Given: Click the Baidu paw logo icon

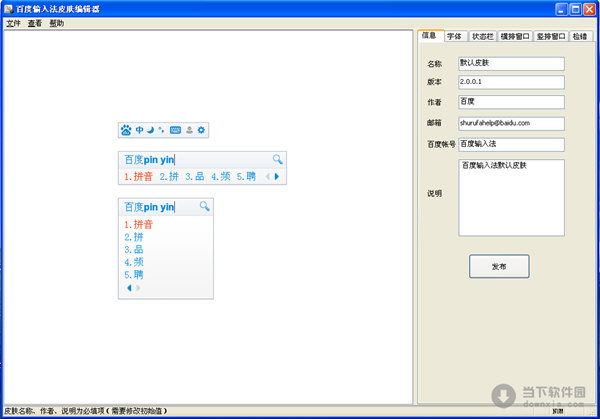Looking at the screenshot, I should (126, 130).
